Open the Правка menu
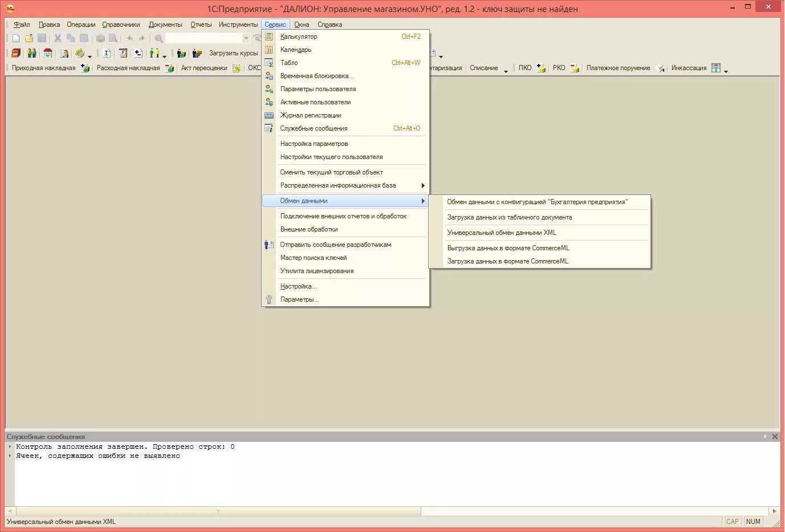The width and height of the screenshot is (785, 532). [49, 25]
